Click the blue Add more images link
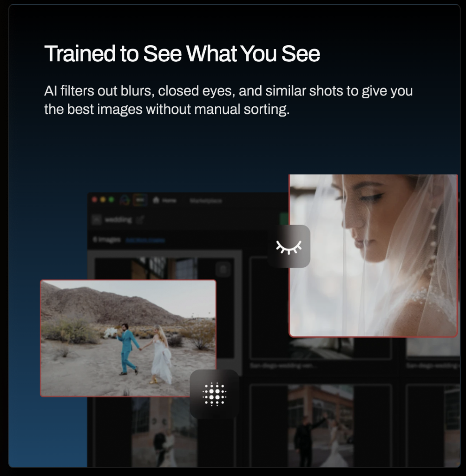Screen dimensions: 466x476 click(145, 240)
